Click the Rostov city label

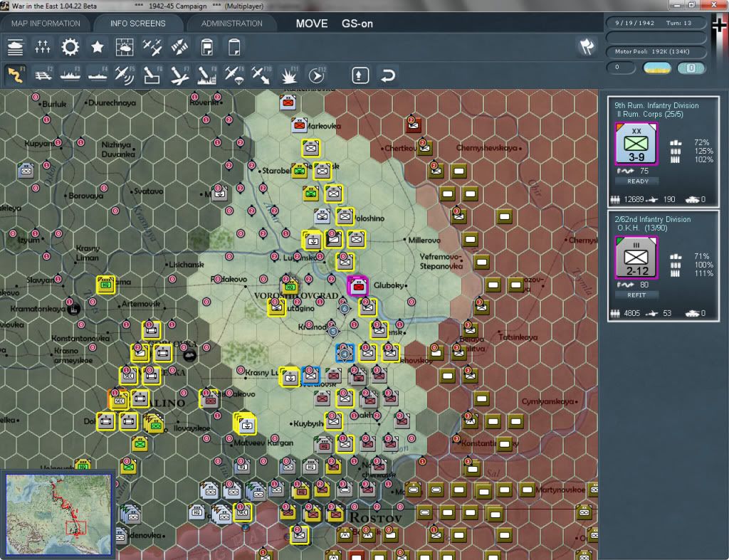[x=375, y=517]
